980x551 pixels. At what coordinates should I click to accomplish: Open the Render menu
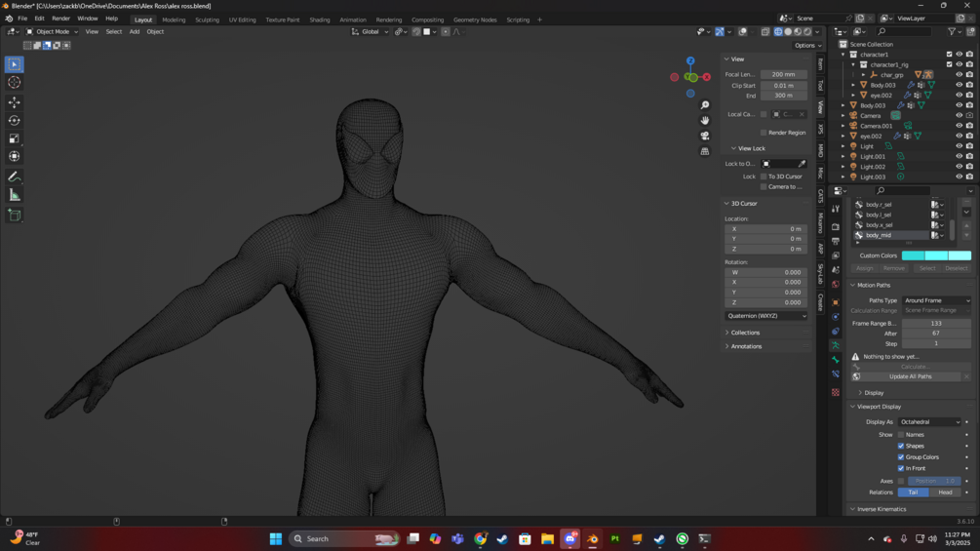coord(60,19)
